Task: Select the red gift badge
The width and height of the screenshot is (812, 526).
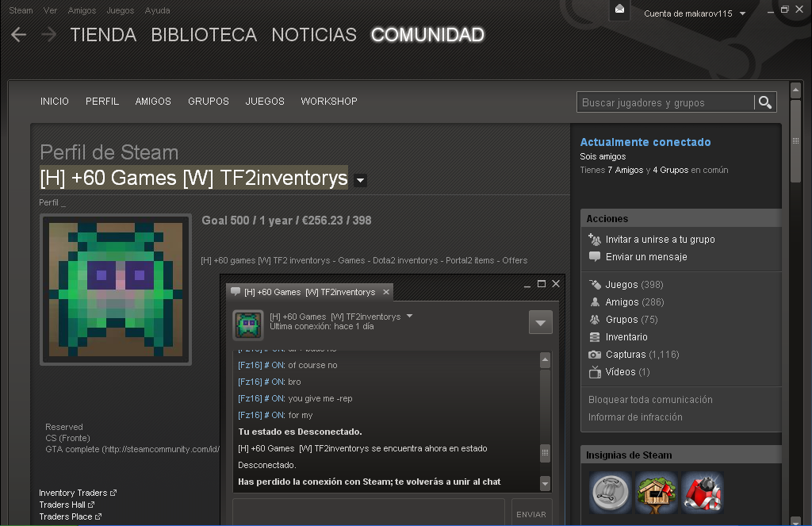Action: [703, 493]
